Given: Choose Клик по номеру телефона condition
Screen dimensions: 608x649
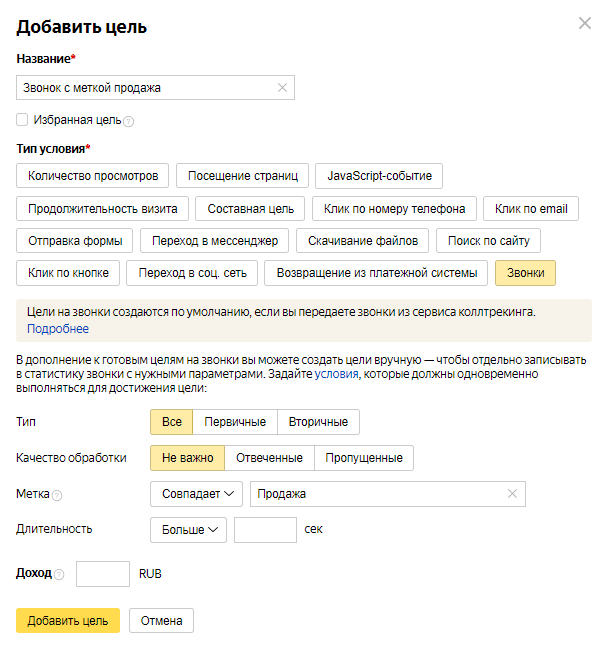Looking at the screenshot, I should (x=394, y=209).
